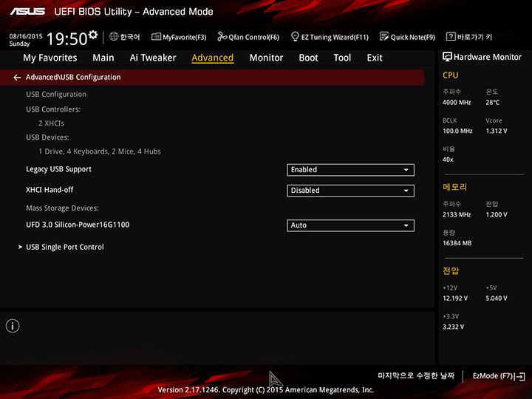Open the XHCI Hand-off dropdown
Screen dimensions: 532x399
(350, 191)
